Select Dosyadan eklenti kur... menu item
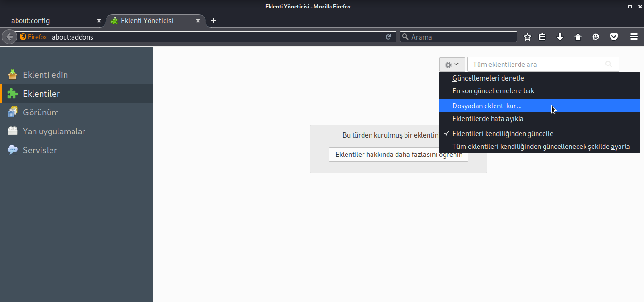The image size is (644, 302). click(539, 106)
